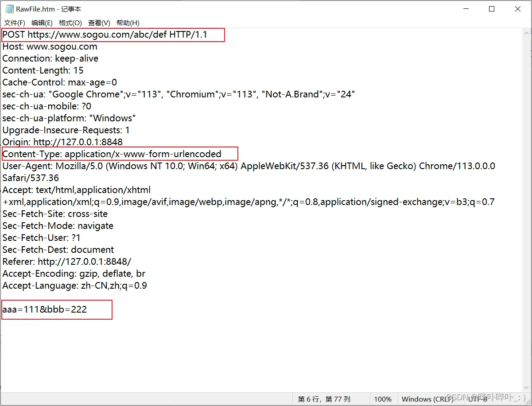Click the vertical scrollbar up arrow

click(527, 33)
